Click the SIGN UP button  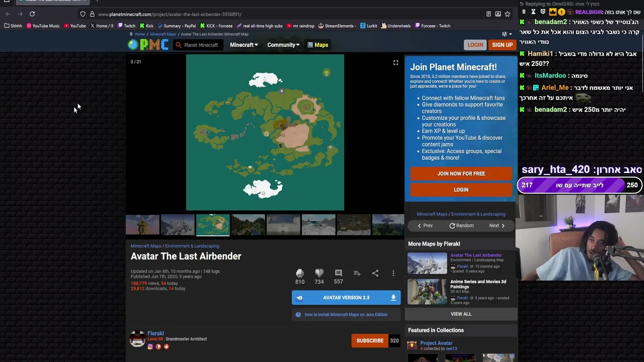click(502, 45)
